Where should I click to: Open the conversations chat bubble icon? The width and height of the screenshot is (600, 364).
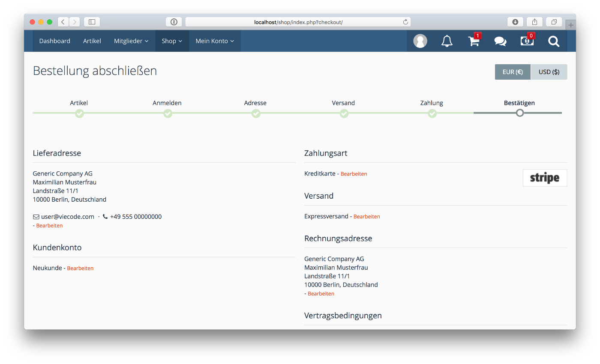(500, 41)
